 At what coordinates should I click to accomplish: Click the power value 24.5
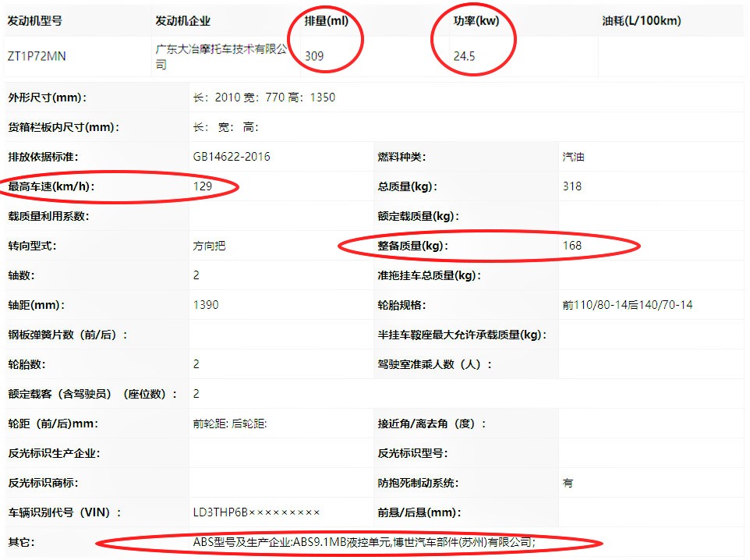tap(465, 55)
